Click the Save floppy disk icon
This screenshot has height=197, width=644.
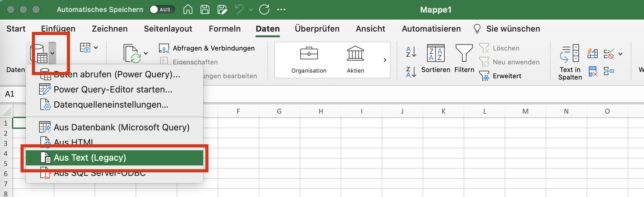(205, 9)
